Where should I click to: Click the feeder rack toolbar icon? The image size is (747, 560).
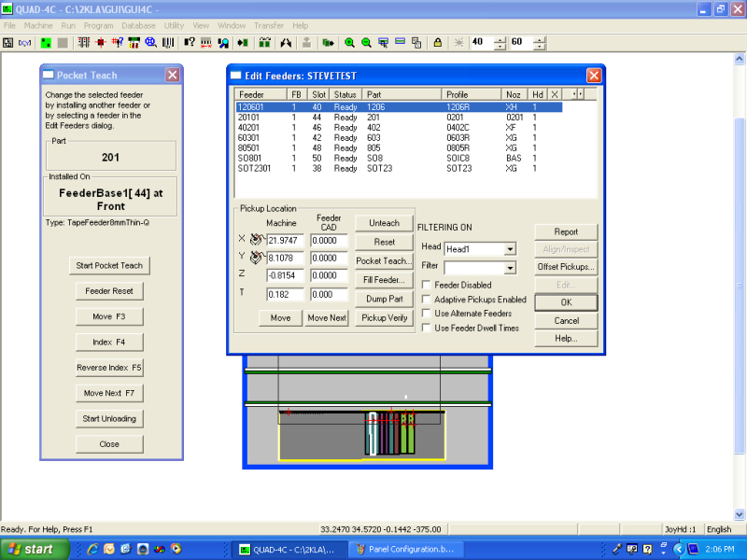click(84, 43)
